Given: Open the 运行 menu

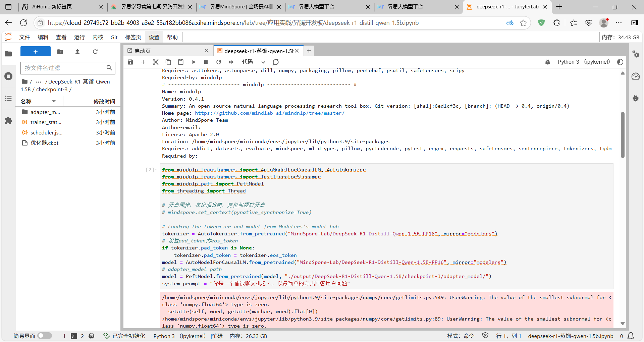Looking at the screenshot, I should click(x=79, y=37).
